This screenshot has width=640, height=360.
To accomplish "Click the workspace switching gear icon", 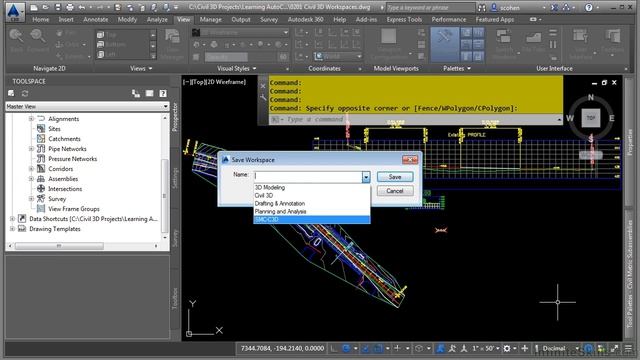I will (x=507, y=348).
